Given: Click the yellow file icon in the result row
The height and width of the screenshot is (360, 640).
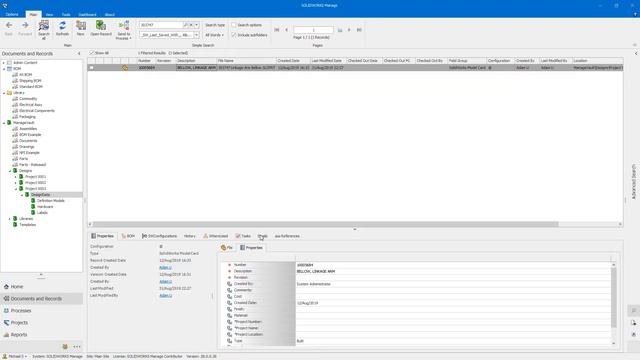Looking at the screenshot, I should [x=125, y=68].
